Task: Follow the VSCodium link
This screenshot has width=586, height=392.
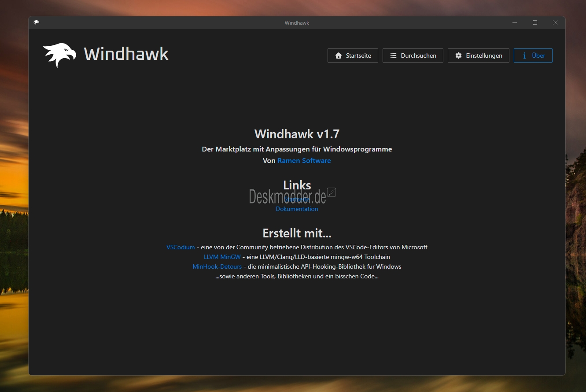Action: point(181,247)
